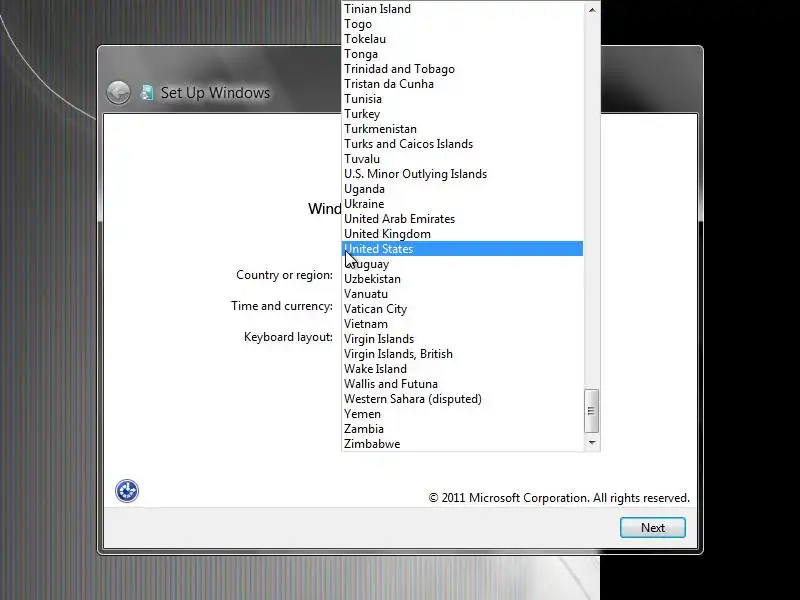Choose Virgin Islands, British
Viewport: 800px width, 600px height.
[x=462, y=354]
